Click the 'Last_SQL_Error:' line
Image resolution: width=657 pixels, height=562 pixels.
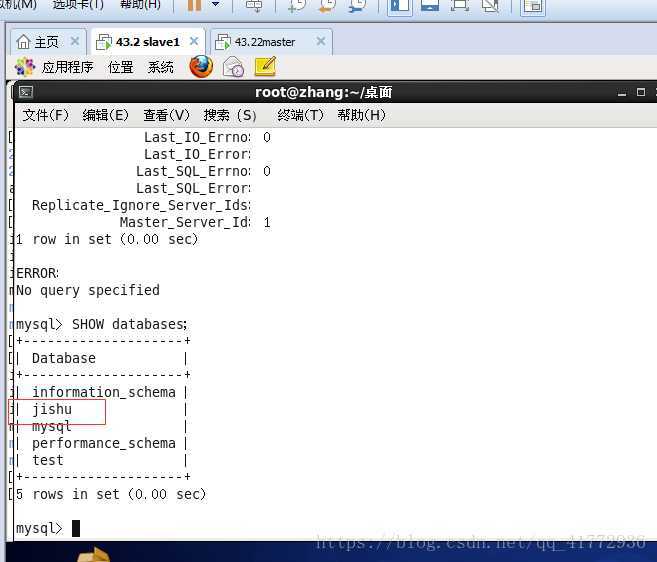tap(194, 189)
